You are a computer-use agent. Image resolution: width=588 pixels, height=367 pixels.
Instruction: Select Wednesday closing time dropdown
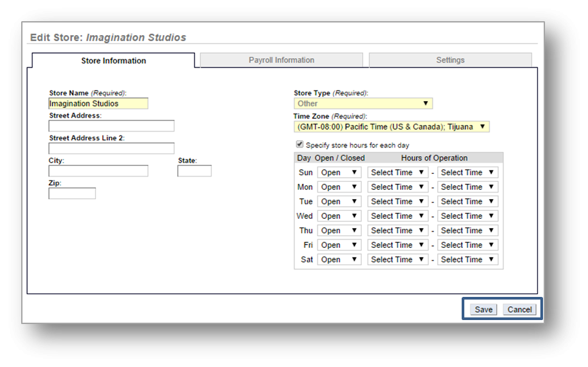[x=468, y=216]
